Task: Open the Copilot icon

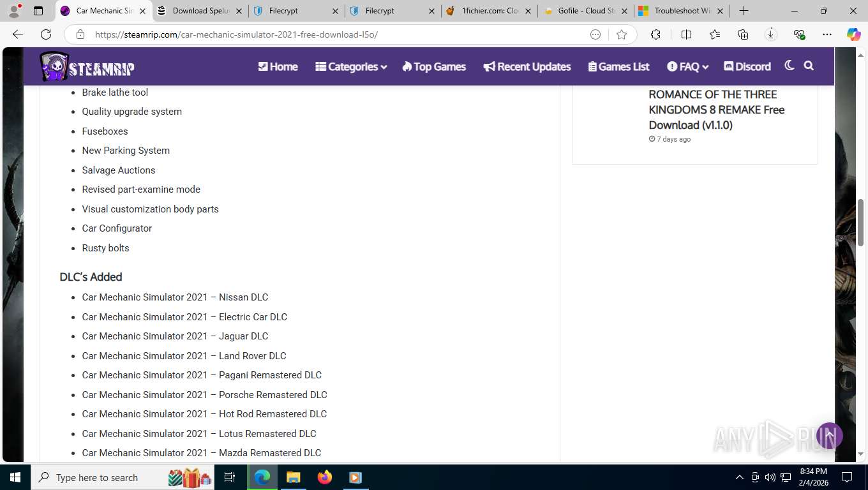Action: click(x=854, y=34)
